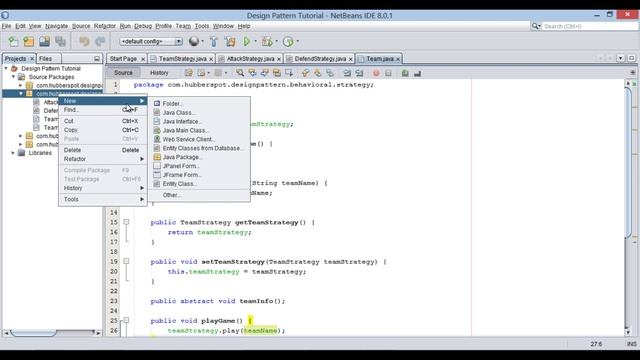Click the Comment icon in editor toolbar
Screen dimensions: 640x360
405,73
